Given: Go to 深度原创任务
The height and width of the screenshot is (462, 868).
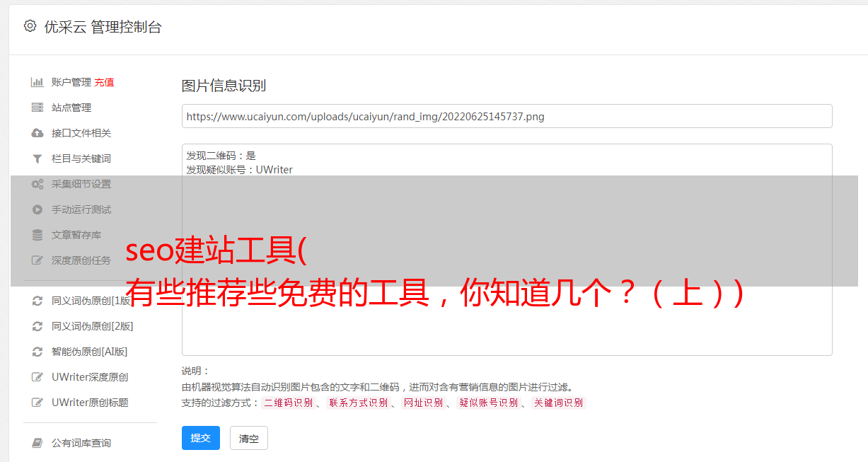Looking at the screenshot, I should pos(81,260).
